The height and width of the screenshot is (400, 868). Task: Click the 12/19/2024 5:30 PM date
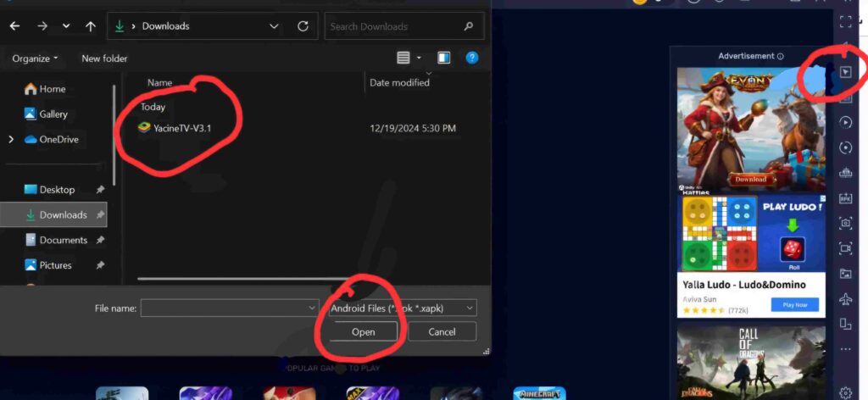(413, 128)
